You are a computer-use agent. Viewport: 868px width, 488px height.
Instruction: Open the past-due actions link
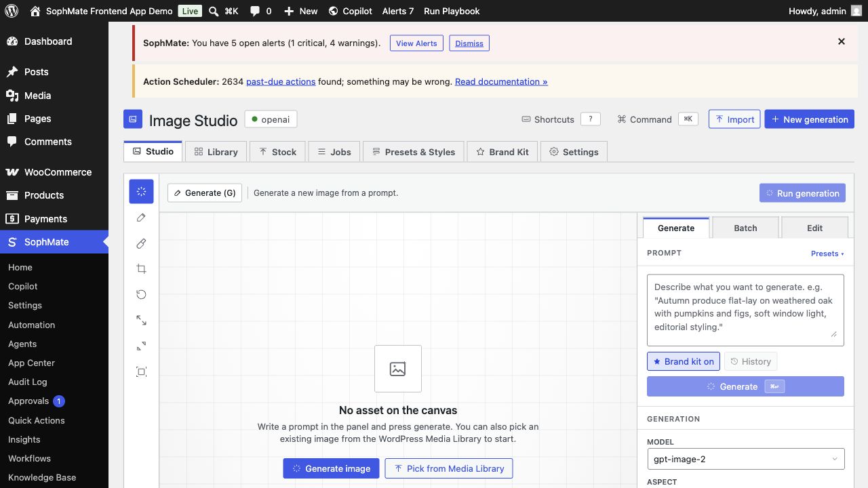[281, 81]
